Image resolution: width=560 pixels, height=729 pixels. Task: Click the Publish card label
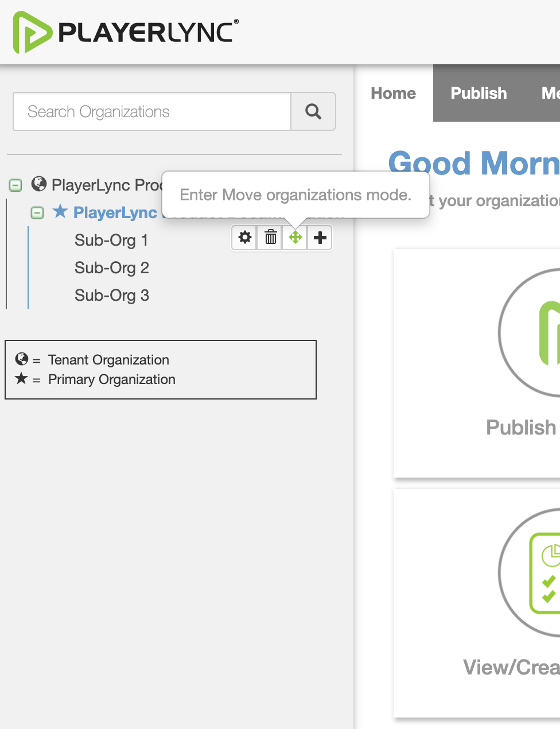(521, 428)
